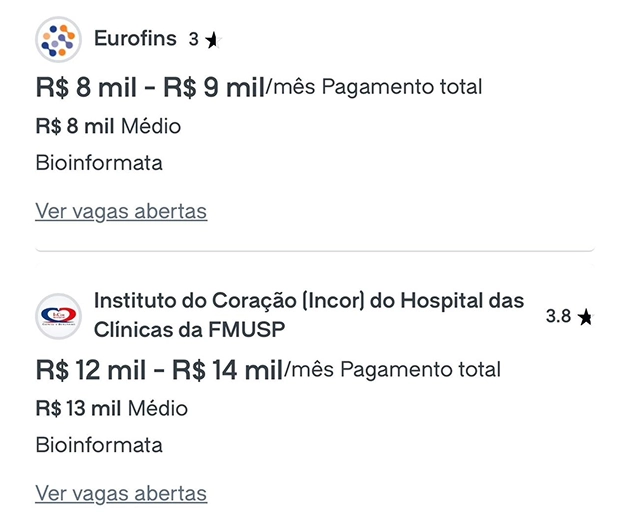The height and width of the screenshot is (521, 630).
Task: Click '/mês Pagamento total' in Incor card
Action: click(393, 371)
